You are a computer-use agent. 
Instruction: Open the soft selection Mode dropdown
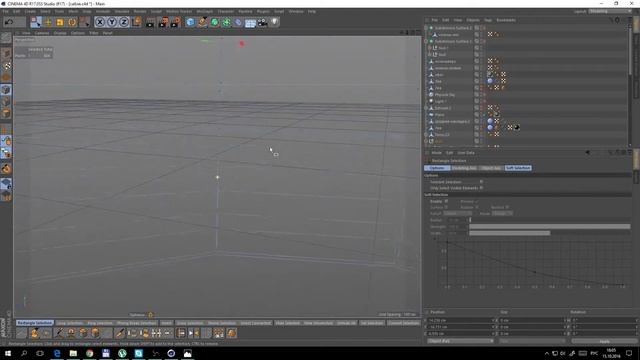tap(502, 213)
